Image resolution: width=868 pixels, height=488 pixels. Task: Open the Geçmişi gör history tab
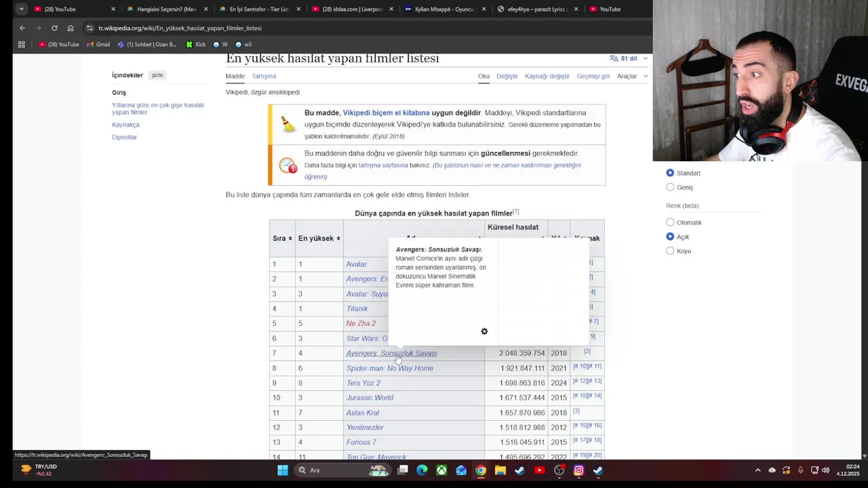tap(593, 76)
